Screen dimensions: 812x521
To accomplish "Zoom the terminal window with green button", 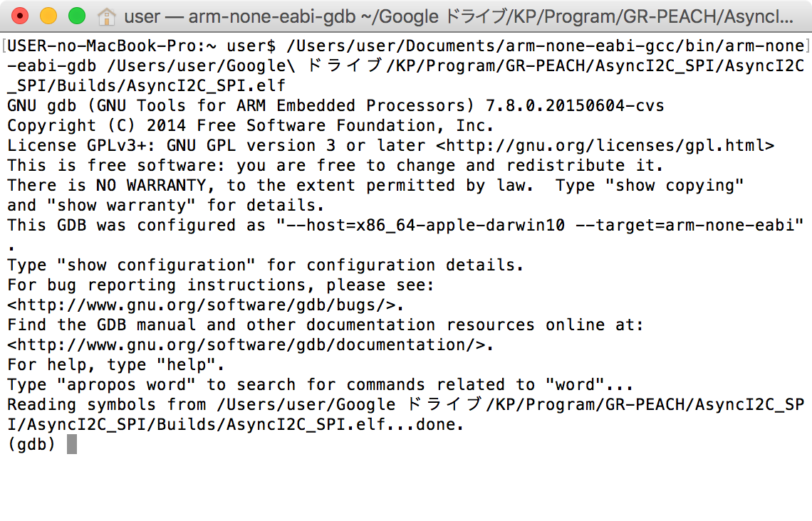I will click(x=76, y=16).
